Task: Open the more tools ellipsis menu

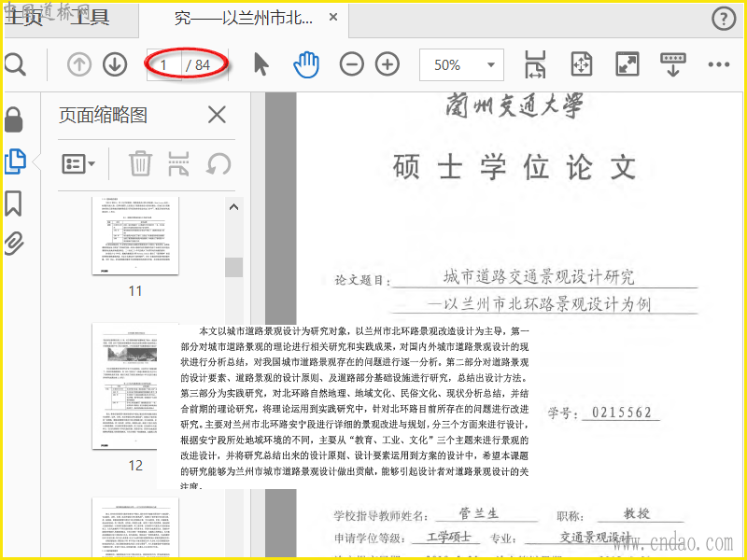Action: (719, 64)
